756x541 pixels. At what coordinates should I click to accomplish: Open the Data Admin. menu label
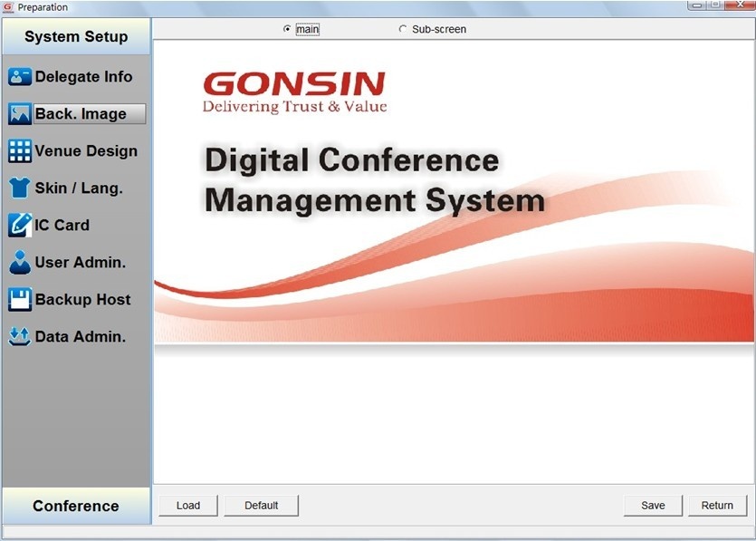pos(80,336)
